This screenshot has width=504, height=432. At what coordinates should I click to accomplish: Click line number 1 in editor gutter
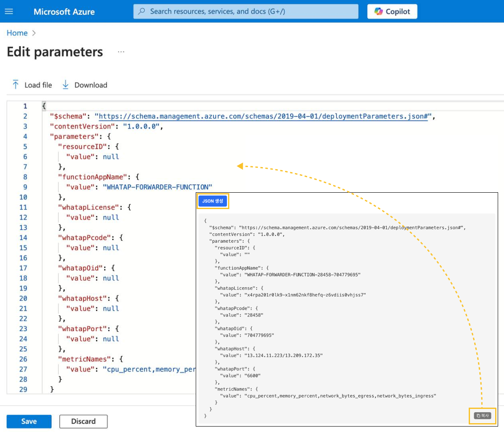pos(25,106)
